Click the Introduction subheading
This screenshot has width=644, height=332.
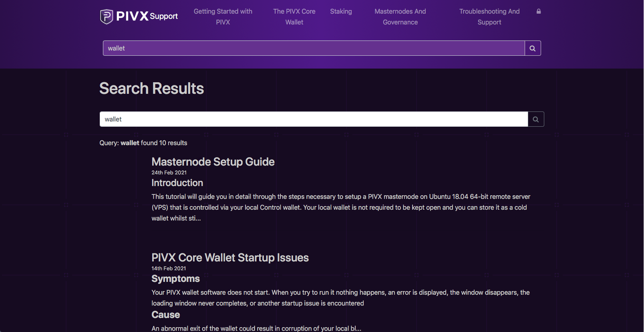[177, 183]
